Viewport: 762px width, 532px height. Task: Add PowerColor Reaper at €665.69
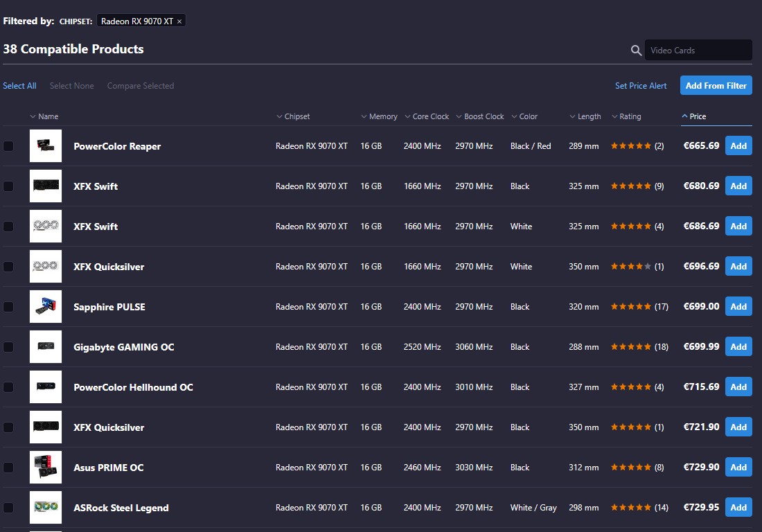pyautogui.click(x=738, y=145)
